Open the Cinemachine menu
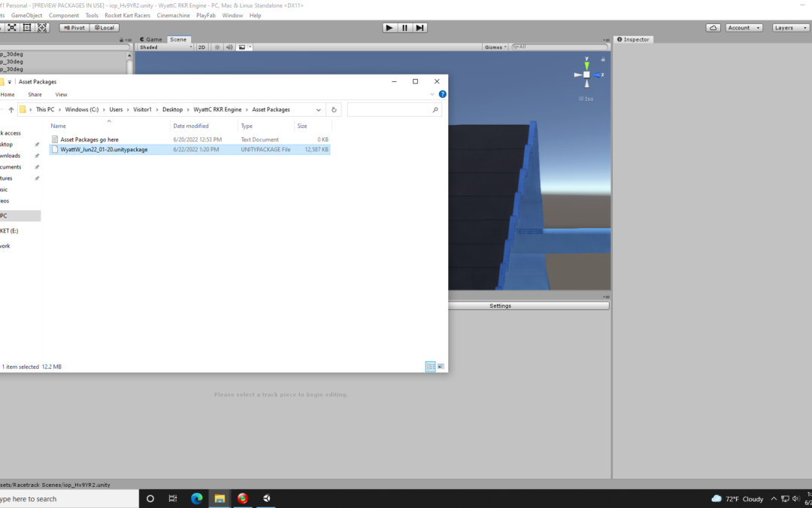 [x=174, y=16]
